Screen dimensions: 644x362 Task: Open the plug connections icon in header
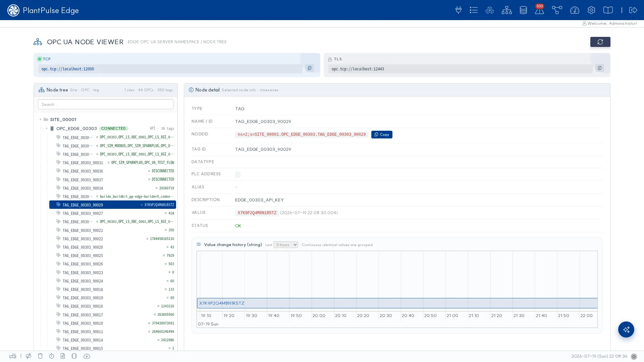coord(458,10)
